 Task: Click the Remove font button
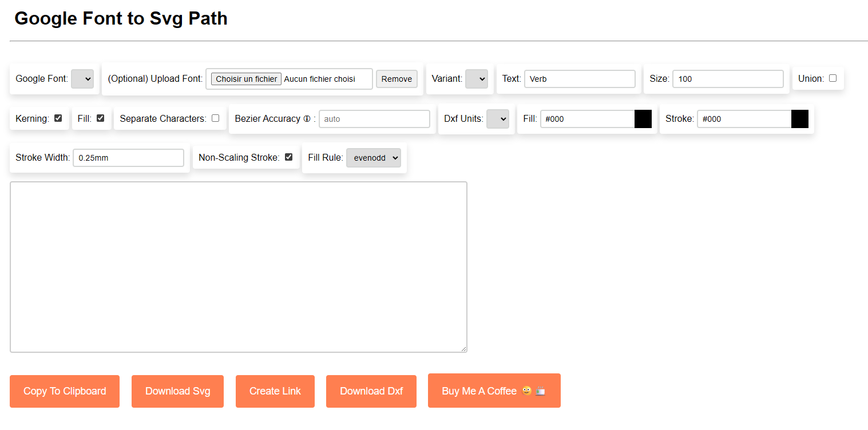coord(397,78)
